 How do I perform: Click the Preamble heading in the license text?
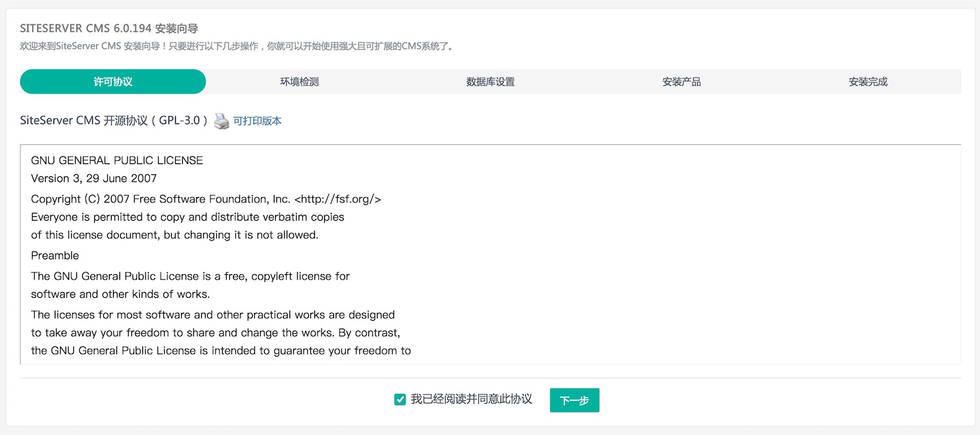pyautogui.click(x=55, y=255)
